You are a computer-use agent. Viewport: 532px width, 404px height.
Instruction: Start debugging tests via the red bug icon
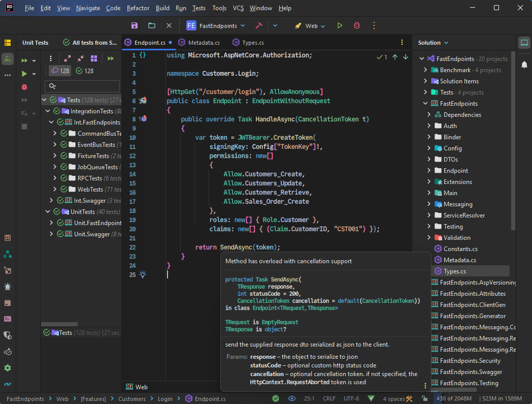(x=24, y=87)
